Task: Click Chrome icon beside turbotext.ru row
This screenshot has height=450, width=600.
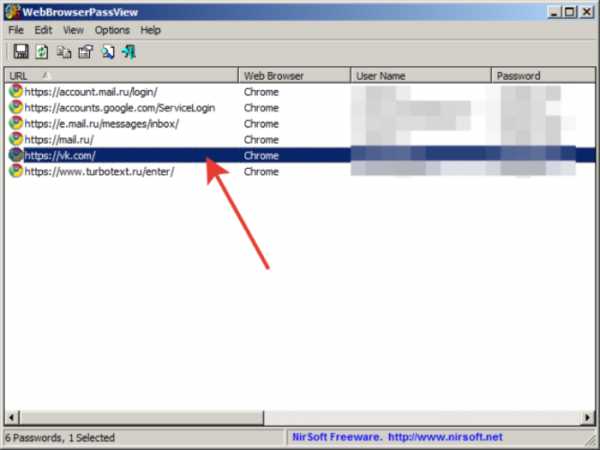Action: [x=15, y=172]
